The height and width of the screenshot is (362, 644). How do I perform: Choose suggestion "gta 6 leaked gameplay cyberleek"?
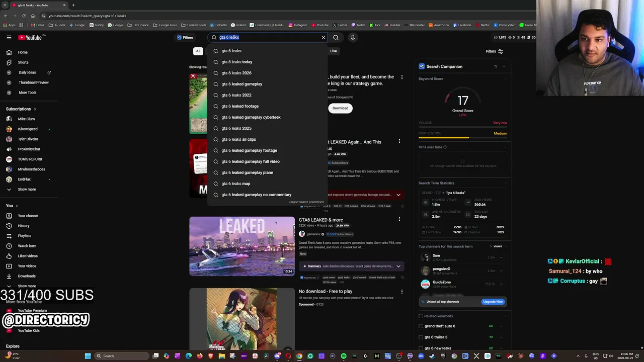click(267, 117)
